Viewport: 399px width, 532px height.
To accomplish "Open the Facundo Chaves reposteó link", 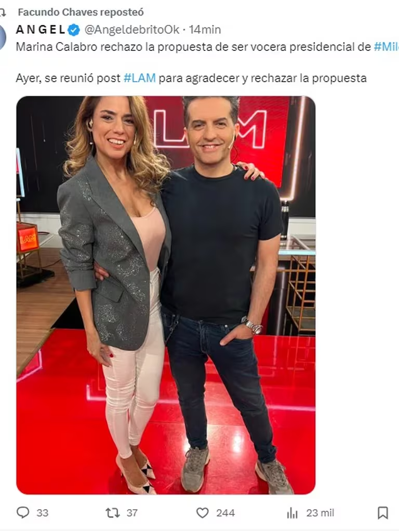I will (81, 12).
